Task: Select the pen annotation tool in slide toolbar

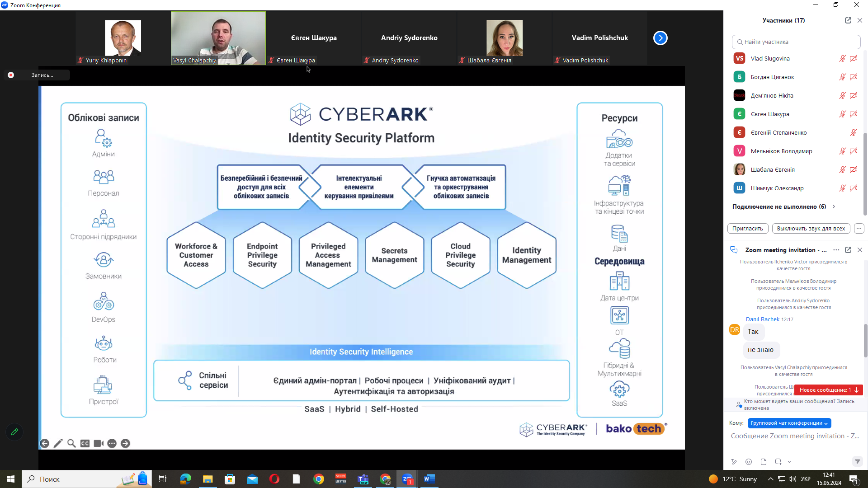Action: [58, 443]
